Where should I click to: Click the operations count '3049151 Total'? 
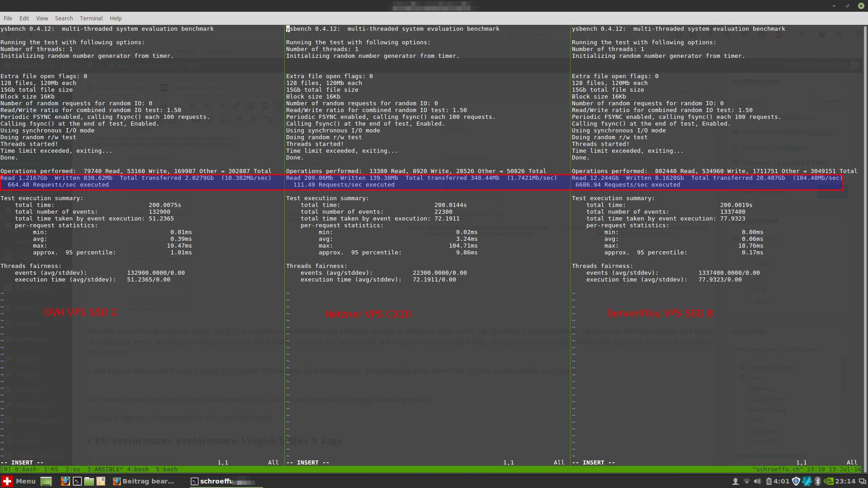834,171
